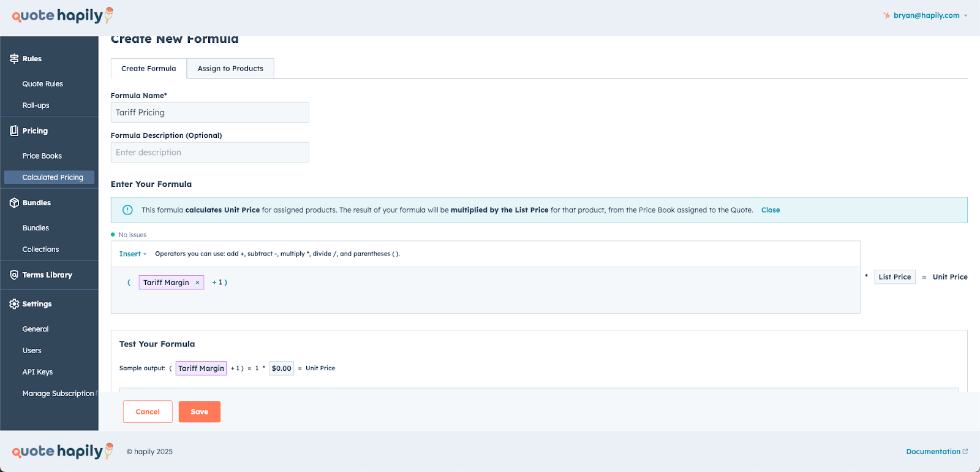Open the Insert dropdown in formula editor
This screenshot has width=980, height=472.
tap(132, 254)
